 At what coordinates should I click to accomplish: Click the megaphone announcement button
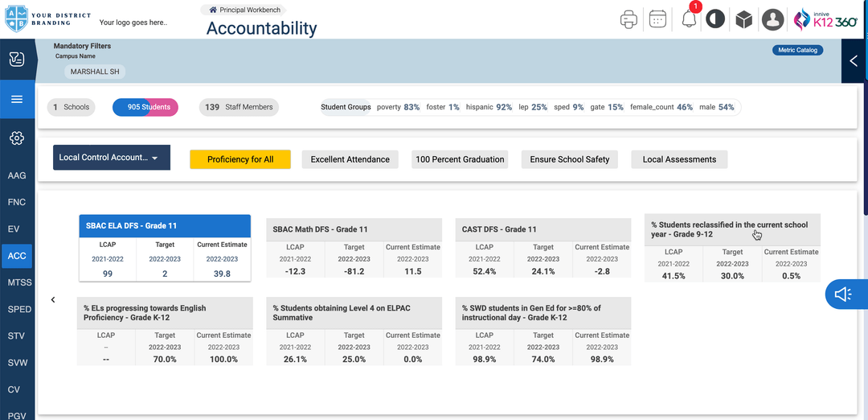[x=843, y=295]
